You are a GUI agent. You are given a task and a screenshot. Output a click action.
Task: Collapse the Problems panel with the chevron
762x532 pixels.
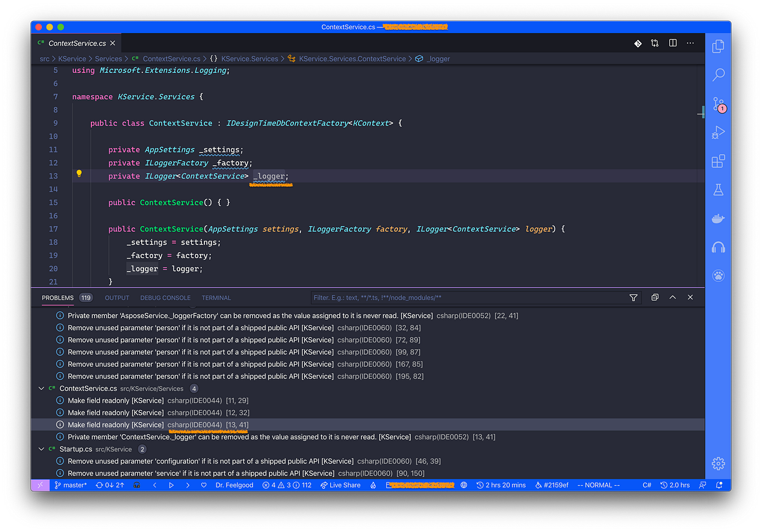[x=672, y=297]
